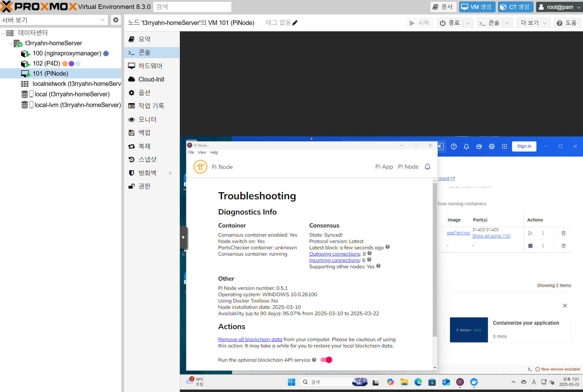This screenshot has width=583, height=392.
Task: Click the VM 생성 button
Action: point(477,7)
